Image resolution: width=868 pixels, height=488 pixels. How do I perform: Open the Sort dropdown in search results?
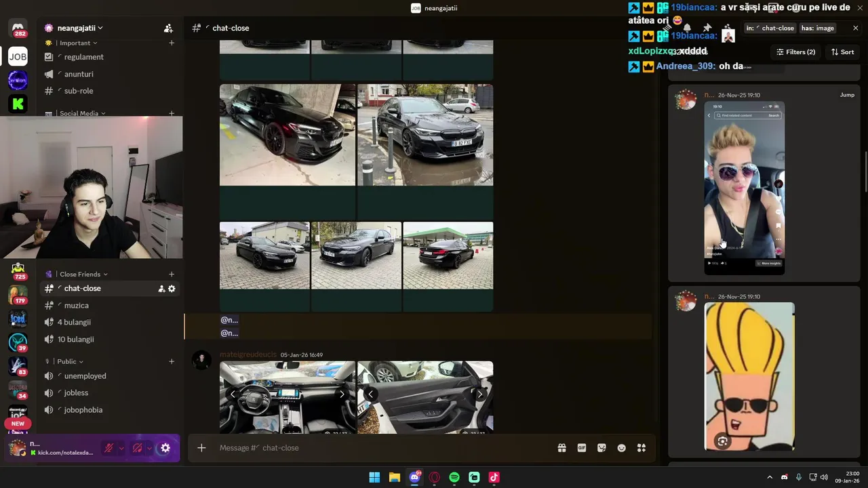pyautogui.click(x=842, y=52)
